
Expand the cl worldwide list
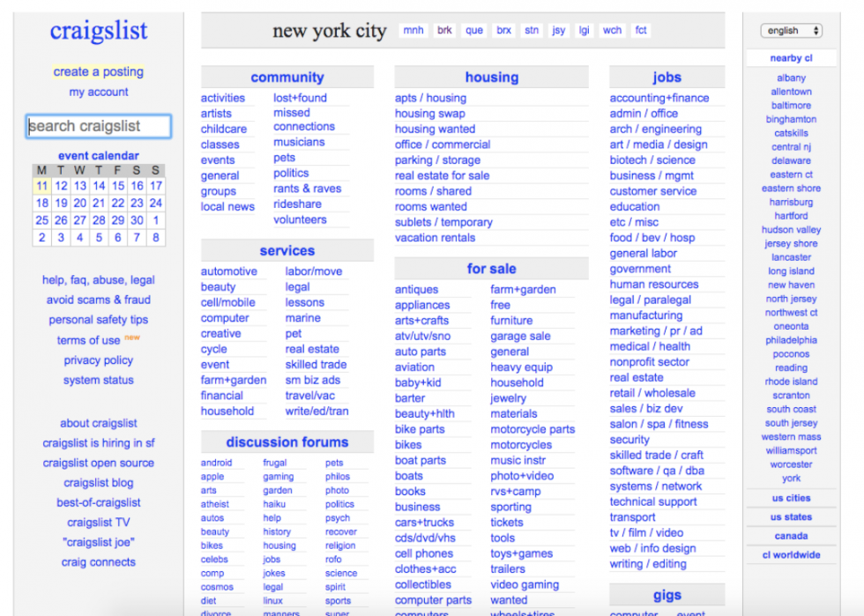[791, 555]
